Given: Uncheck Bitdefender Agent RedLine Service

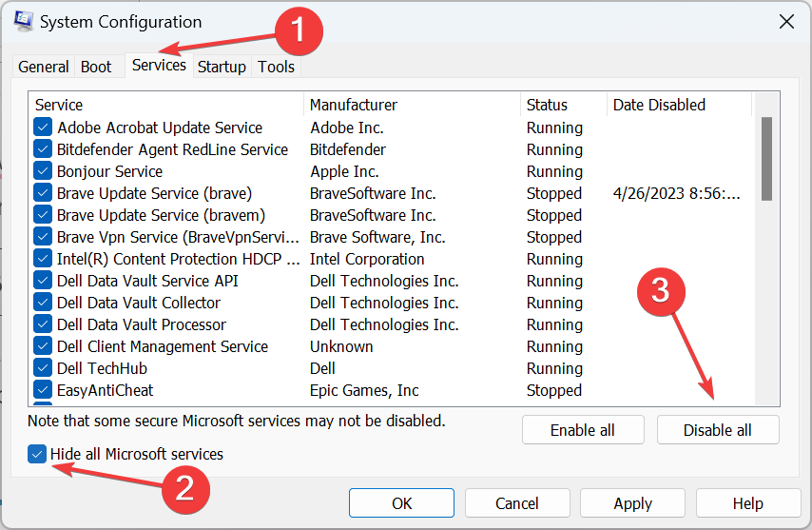Looking at the screenshot, I should [43, 149].
